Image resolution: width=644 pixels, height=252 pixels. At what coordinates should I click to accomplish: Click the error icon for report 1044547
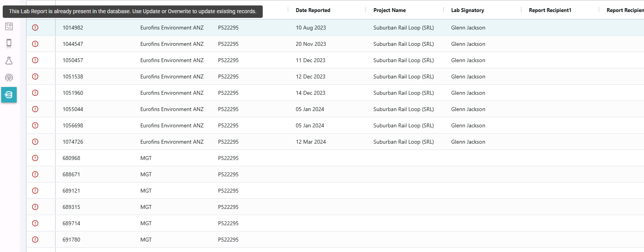point(35,44)
